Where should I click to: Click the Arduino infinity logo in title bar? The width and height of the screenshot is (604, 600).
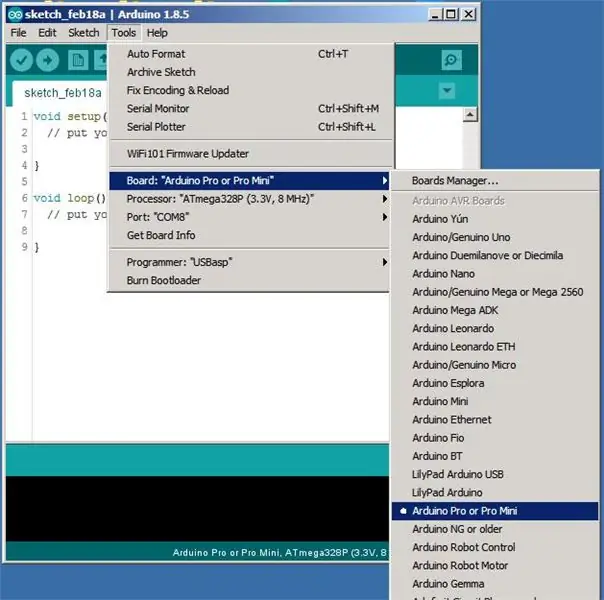point(15,15)
